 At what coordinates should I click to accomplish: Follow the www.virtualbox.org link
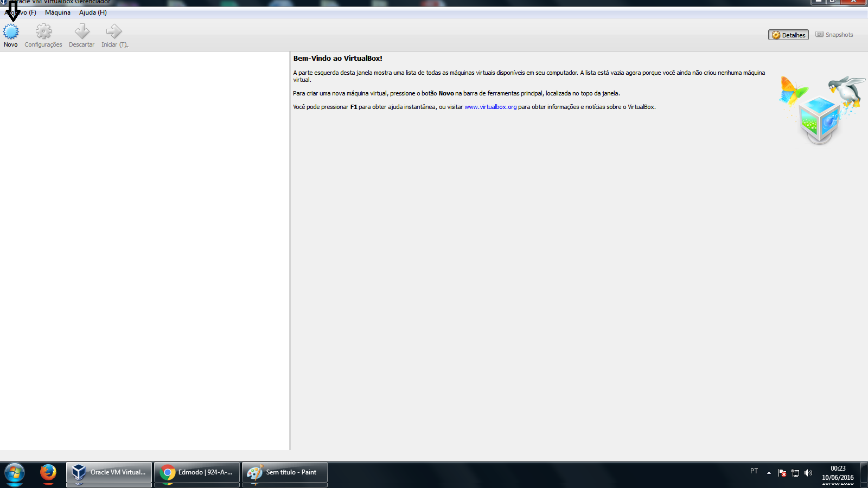[490, 107]
